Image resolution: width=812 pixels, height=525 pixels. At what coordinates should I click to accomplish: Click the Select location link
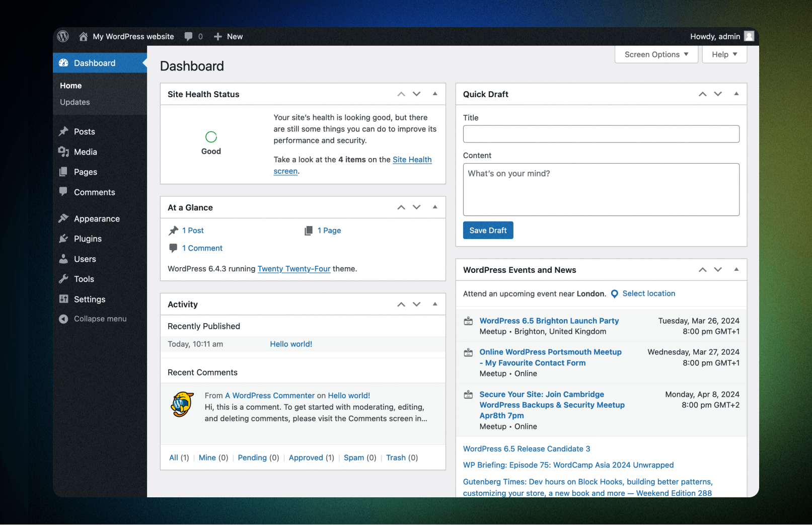click(x=649, y=293)
